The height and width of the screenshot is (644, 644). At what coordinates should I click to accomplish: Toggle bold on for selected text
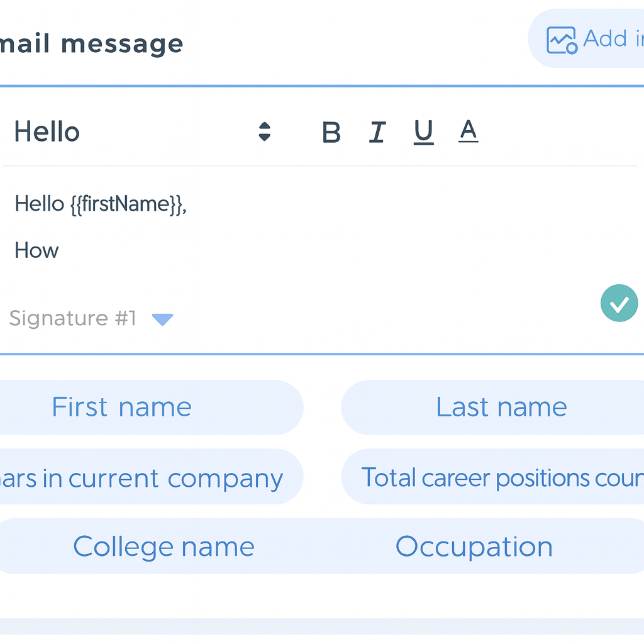(x=331, y=132)
